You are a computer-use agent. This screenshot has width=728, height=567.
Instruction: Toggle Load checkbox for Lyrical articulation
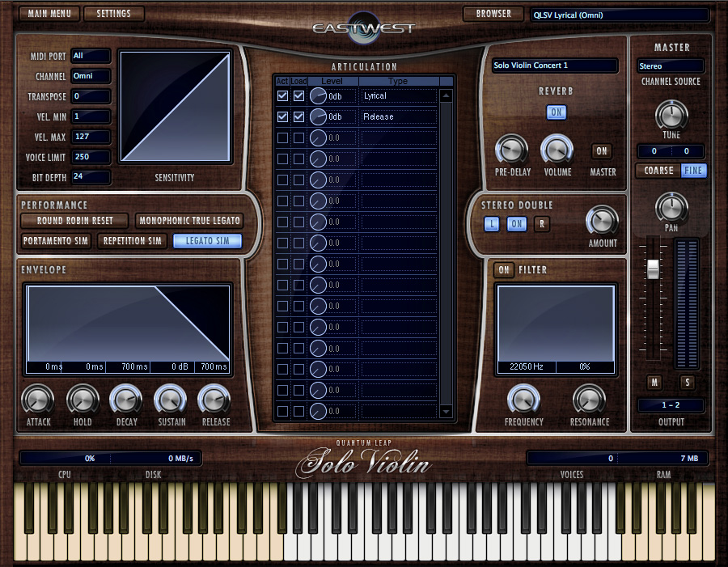[299, 96]
